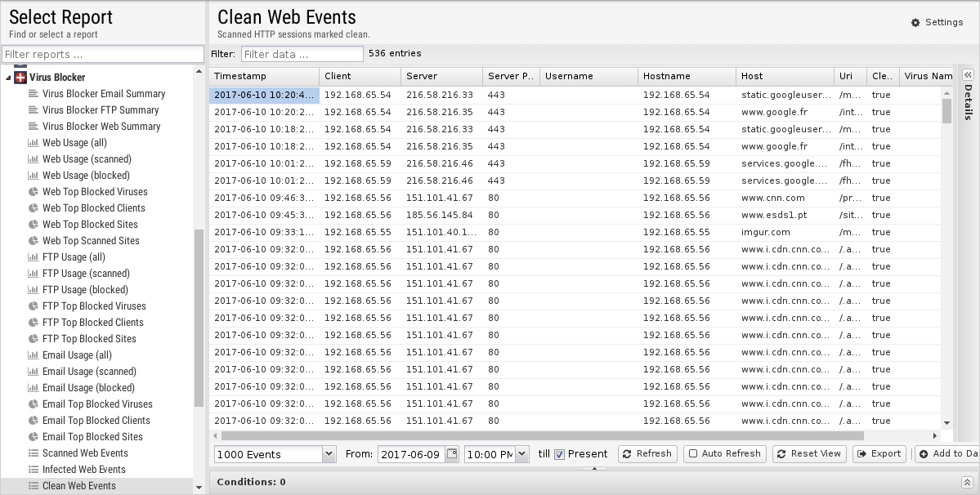Viewport: 980px width, 495px height.
Task: Click the From date field 2017-06-09
Action: tap(412, 454)
